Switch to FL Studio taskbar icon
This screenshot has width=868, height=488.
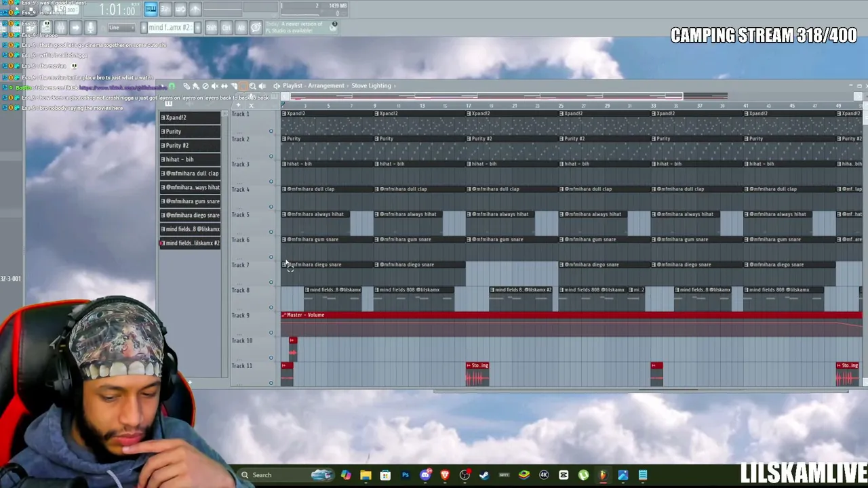click(x=603, y=475)
